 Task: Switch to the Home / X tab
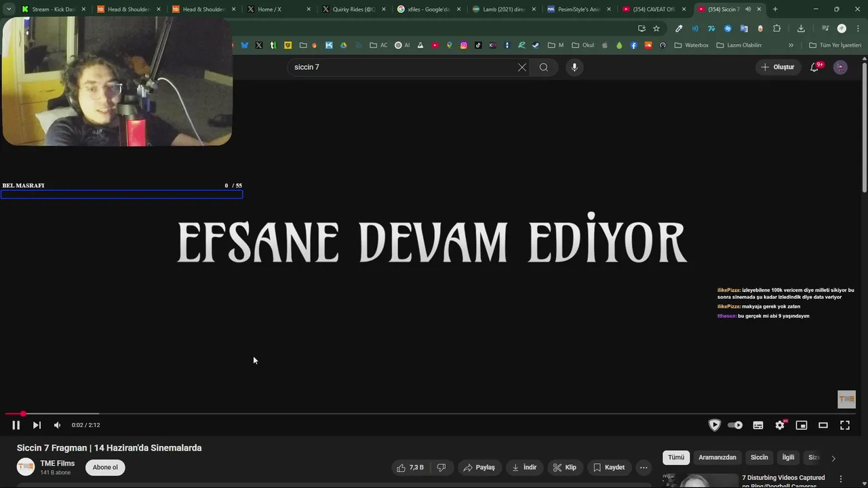tap(279, 9)
